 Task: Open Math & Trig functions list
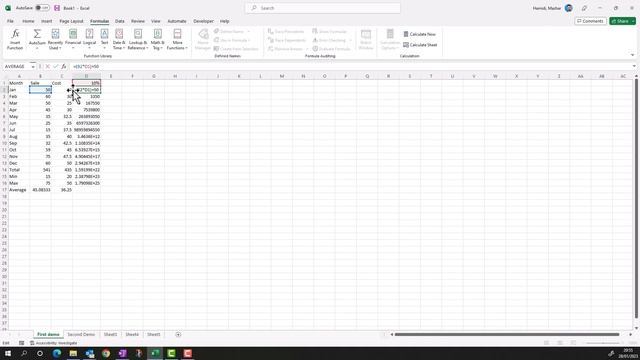click(x=158, y=40)
